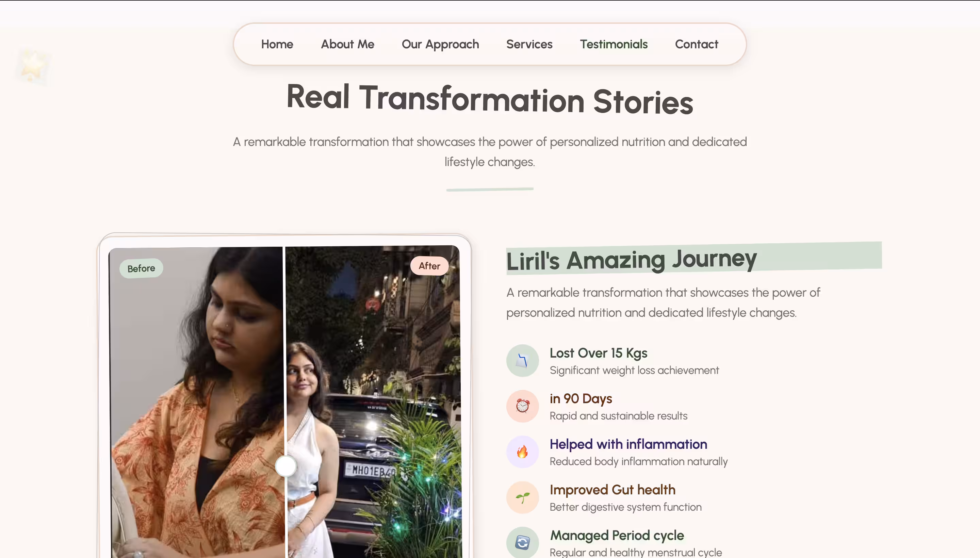Click the before/after slider handle

pos(285,466)
